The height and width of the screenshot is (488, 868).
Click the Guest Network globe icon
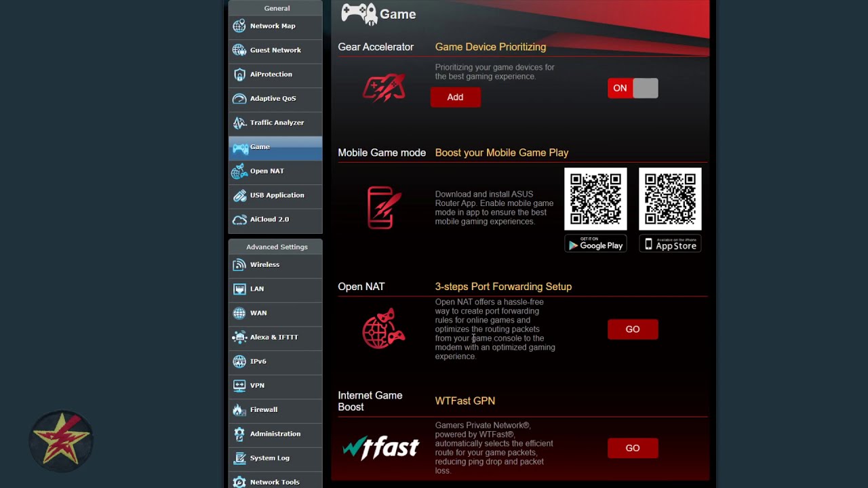pyautogui.click(x=239, y=50)
